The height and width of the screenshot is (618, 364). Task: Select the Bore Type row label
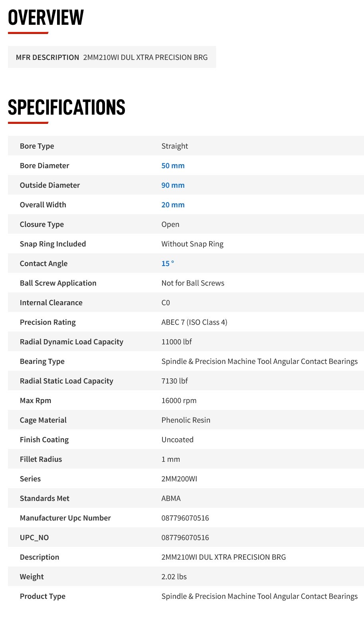point(37,146)
